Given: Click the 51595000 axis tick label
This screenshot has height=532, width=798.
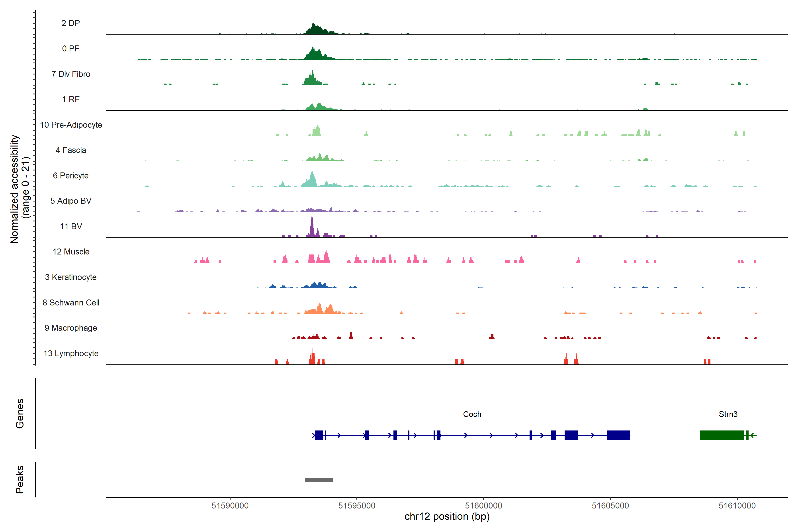Looking at the screenshot, I should point(357,506).
